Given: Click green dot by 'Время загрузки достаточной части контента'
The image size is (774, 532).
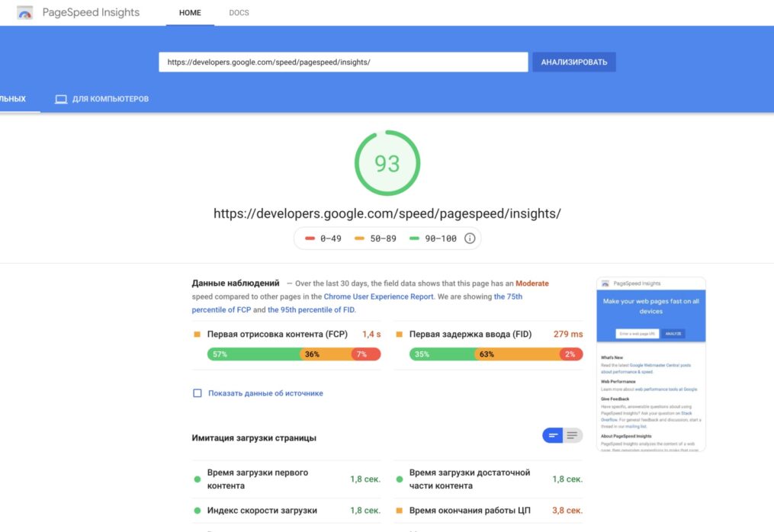Looking at the screenshot, I should point(400,479).
